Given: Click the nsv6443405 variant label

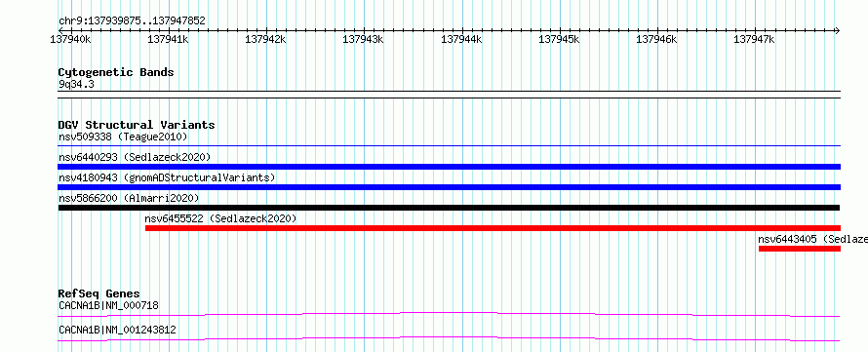Looking at the screenshot, I should click(x=812, y=239).
